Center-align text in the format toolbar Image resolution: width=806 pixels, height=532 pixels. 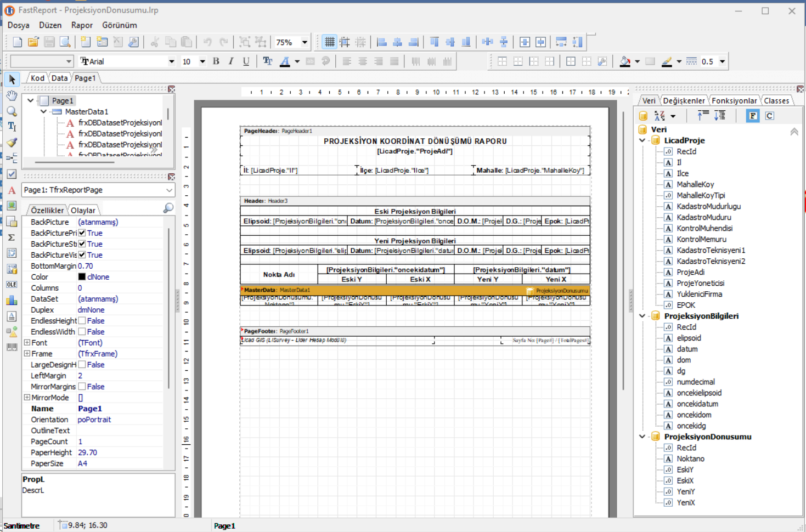coord(363,61)
